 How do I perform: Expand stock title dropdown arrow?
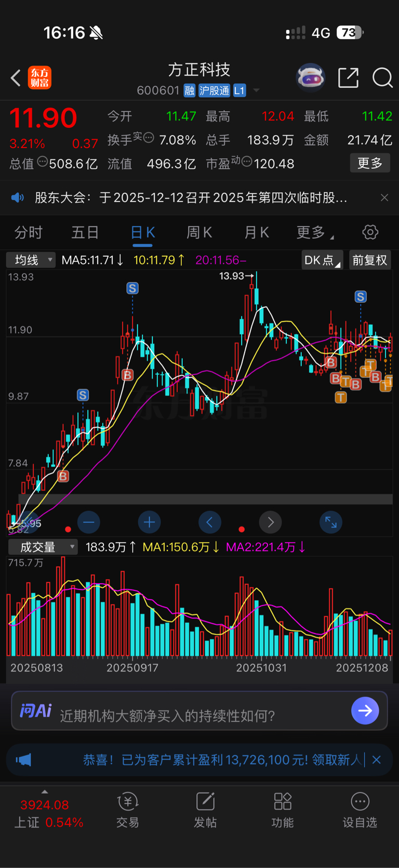[256, 90]
